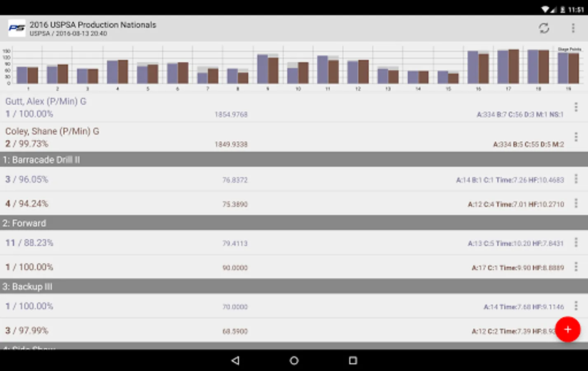The height and width of the screenshot is (371, 588).
Task: Tap the Android home button
Action: [x=294, y=361]
